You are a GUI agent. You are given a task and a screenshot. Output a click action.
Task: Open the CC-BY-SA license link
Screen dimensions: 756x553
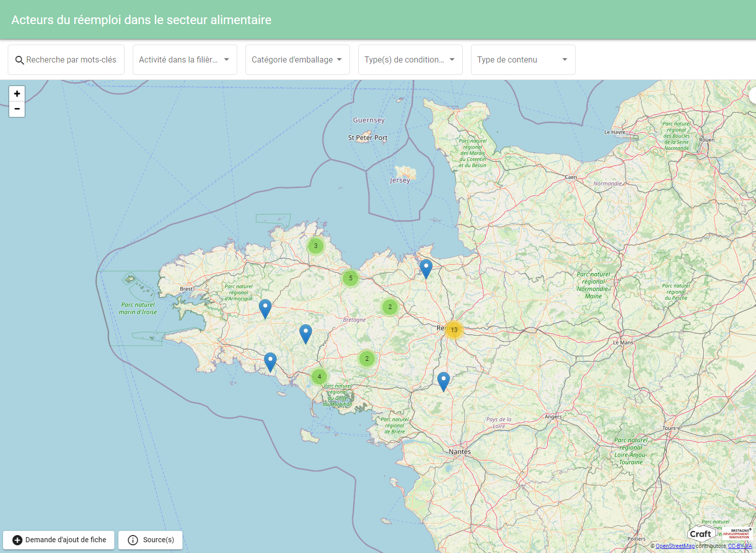[x=740, y=546]
